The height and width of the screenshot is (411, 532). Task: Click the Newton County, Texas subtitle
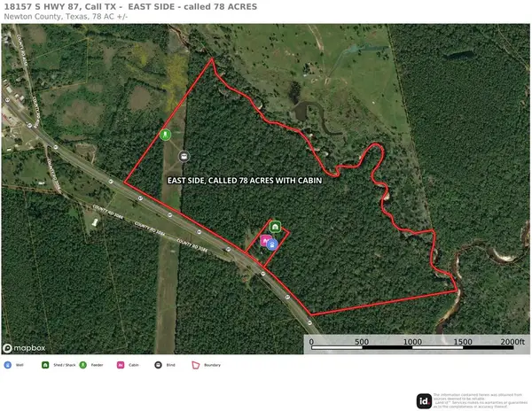tap(66, 17)
